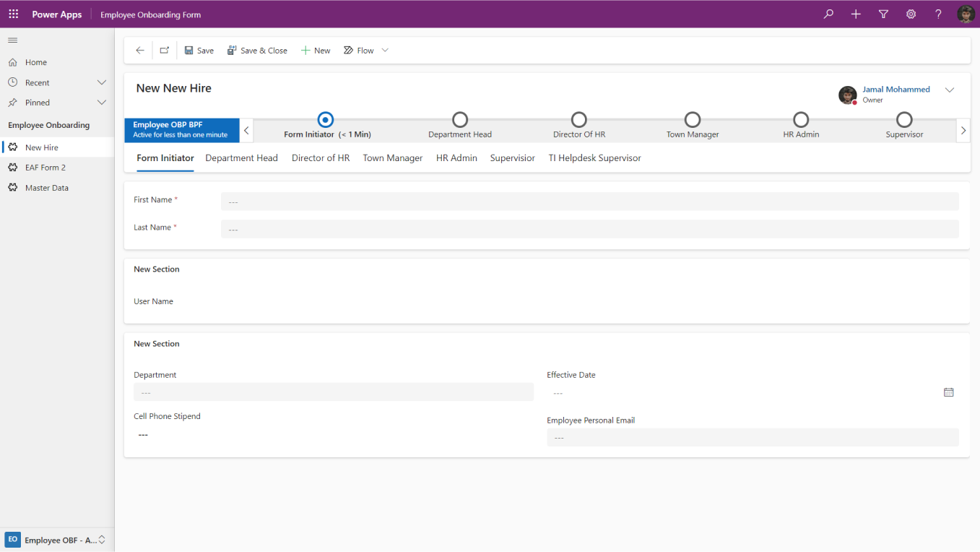Open owner record via Jamal Mohammed link
The image size is (980, 552).
point(896,89)
